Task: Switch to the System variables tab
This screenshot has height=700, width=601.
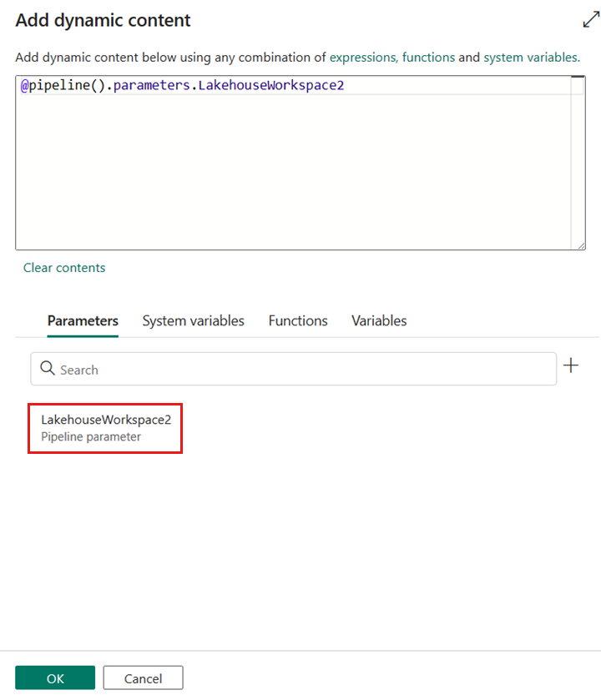Action: 194,321
